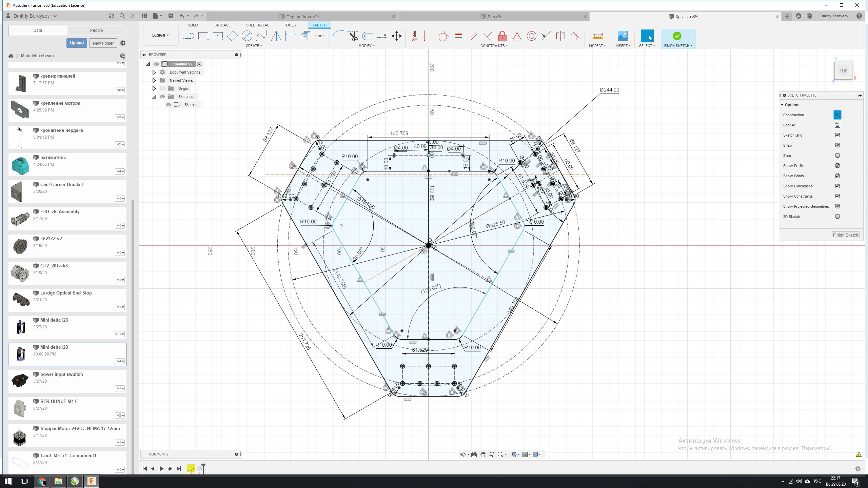Enable the Slice checkbox

837,156
